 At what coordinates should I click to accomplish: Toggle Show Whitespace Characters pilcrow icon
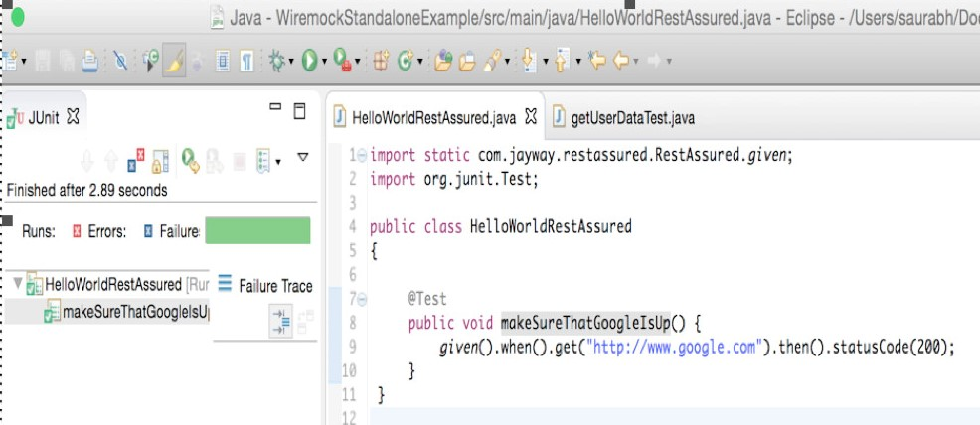[x=247, y=61]
